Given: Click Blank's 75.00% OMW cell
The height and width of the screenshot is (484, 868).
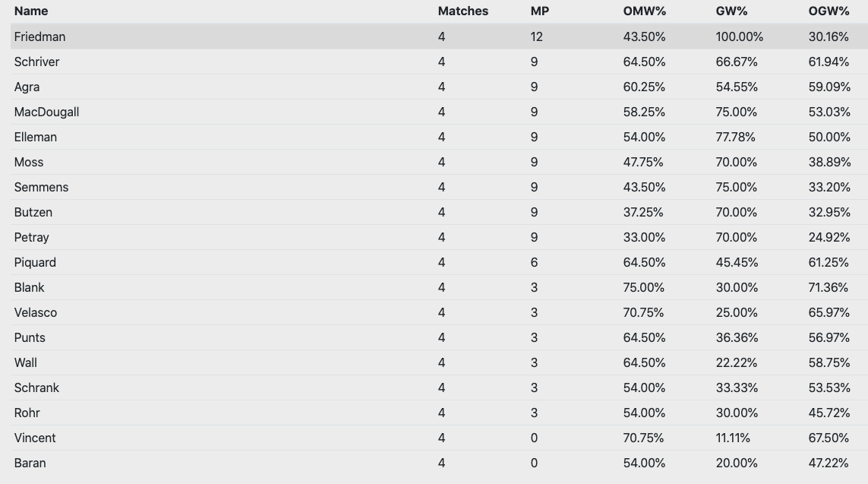Looking at the screenshot, I should [x=643, y=287].
